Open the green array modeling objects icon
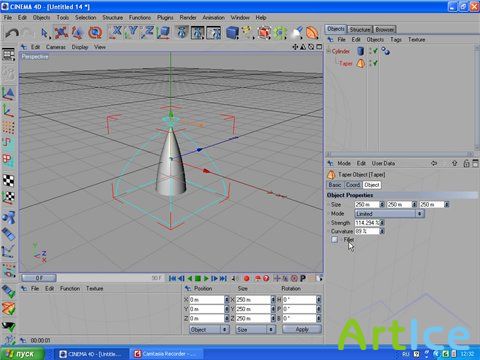This screenshot has width=480, height=360. pyautogui.click(x=280, y=33)
